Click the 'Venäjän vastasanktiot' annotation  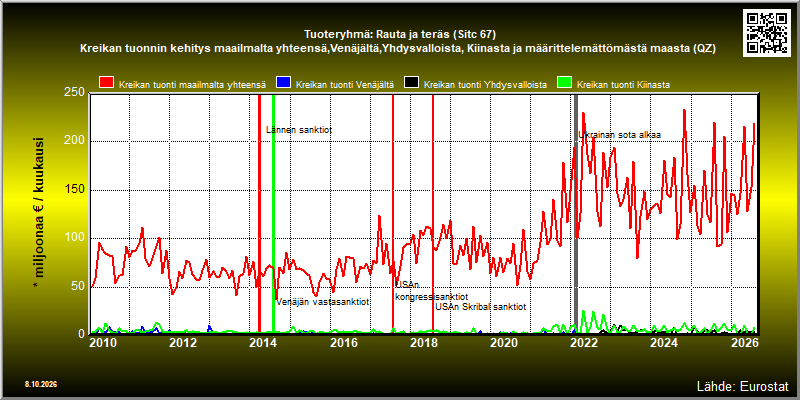coord(322,302)
